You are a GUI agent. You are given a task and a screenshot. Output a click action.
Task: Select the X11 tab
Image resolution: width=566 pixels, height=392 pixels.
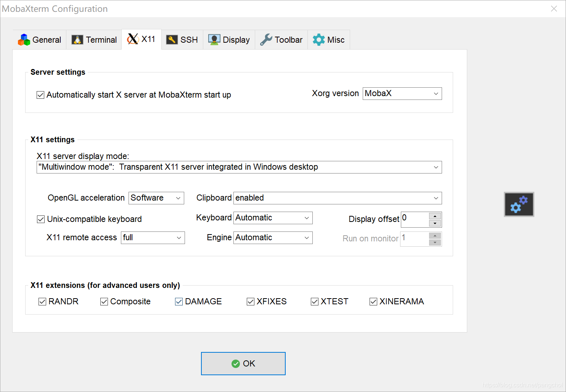tap(141, 39)
